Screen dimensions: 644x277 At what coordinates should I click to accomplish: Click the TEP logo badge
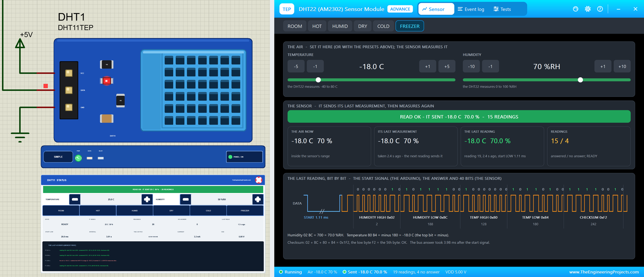point(287,9)
